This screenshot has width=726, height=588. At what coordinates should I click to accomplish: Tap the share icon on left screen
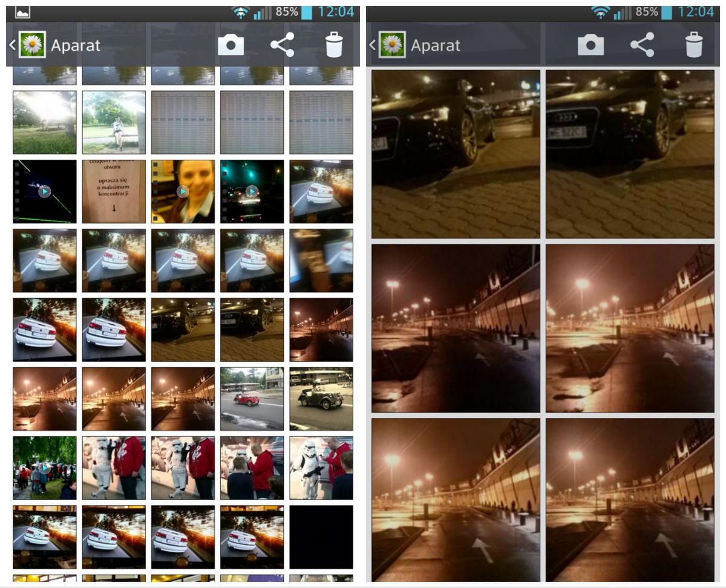tap(282, 45)
